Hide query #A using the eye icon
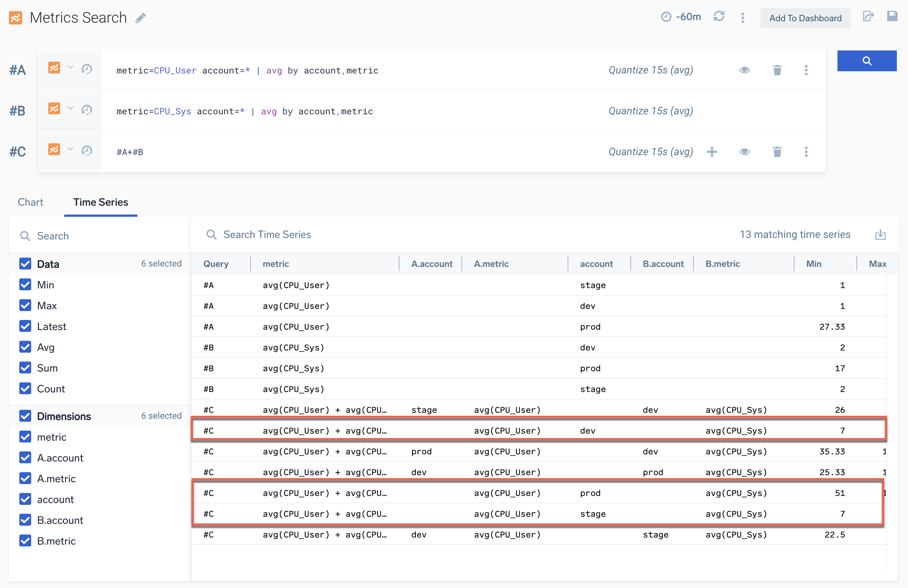Screen dimensions: 908x588 (744, 70)
